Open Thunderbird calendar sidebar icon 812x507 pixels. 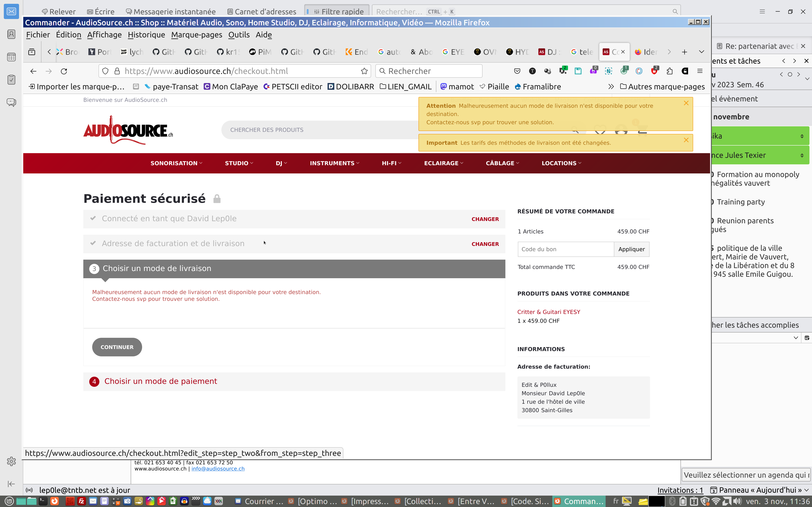[11, 57]
